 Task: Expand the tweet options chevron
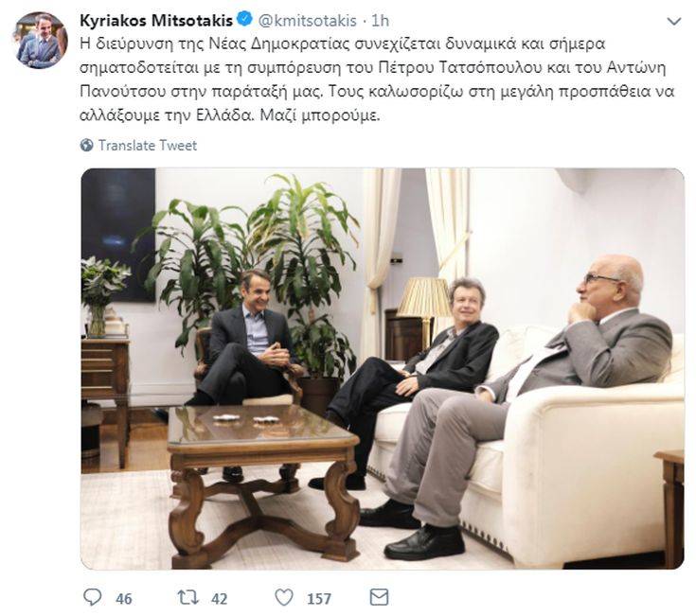[674, 21]
